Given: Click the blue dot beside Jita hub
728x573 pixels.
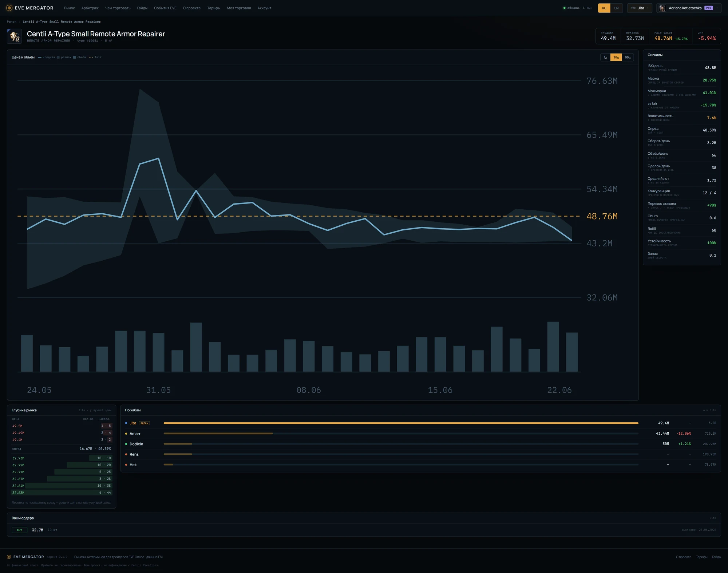Looking at the screenshot, I should click(126, 423).
